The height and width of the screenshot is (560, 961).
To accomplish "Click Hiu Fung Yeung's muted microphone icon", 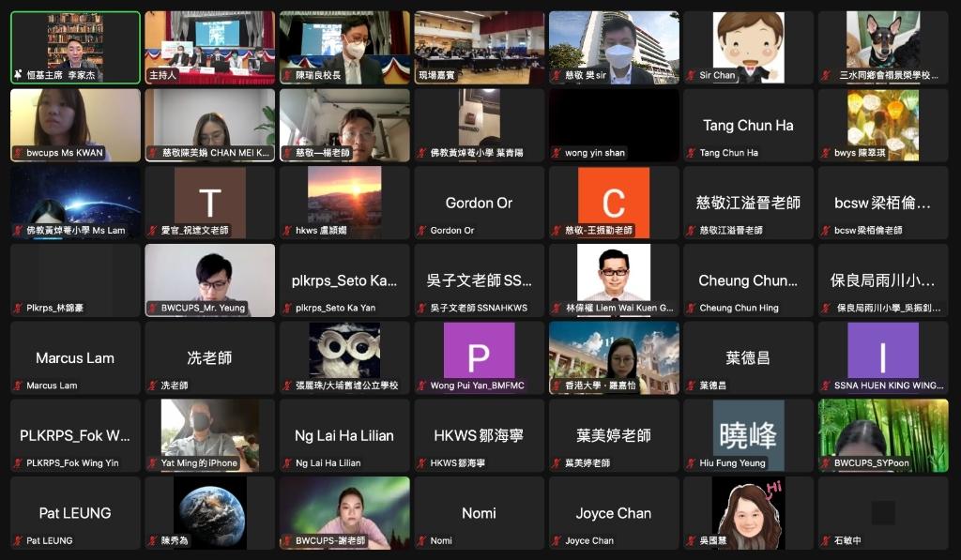I will pos(691,463).
